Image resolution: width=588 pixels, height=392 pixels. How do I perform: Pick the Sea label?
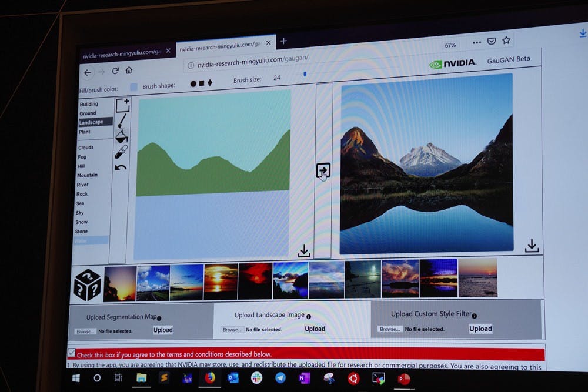80,203
